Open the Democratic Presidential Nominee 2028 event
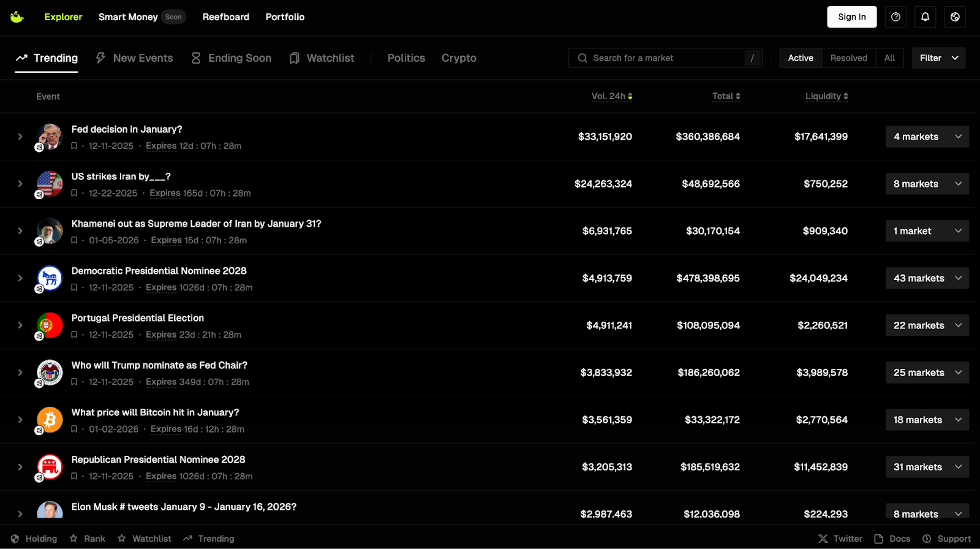 (x=159, y=271)
